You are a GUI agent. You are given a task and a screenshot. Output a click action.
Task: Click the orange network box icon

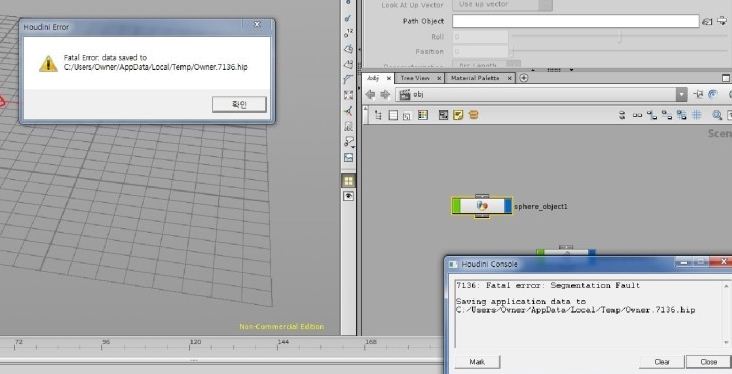(473, 115)
